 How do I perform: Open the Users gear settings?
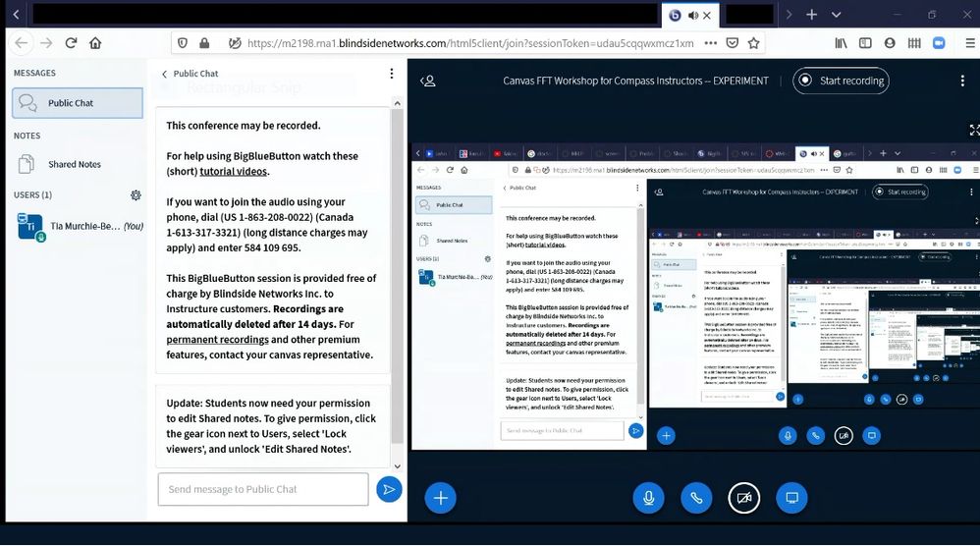click(x=136, y=194)
